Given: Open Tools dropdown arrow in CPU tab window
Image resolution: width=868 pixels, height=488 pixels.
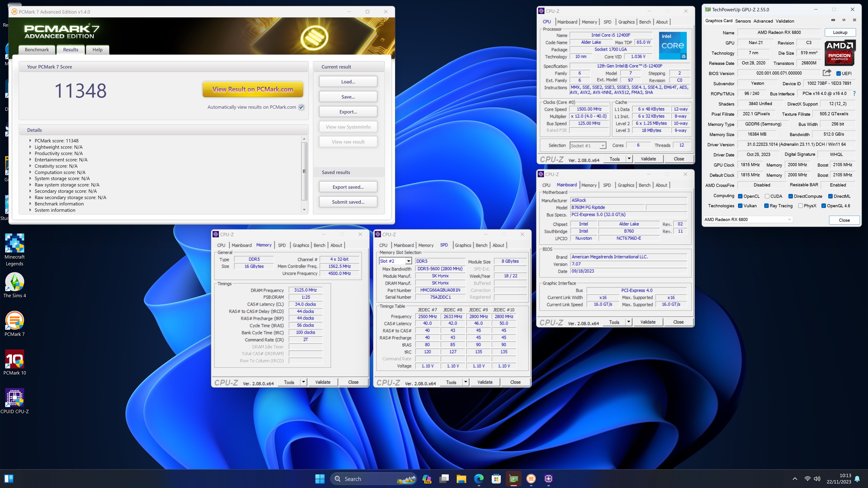Looking at the screenshot, I should pyautogui.click(x=629, y=159).
